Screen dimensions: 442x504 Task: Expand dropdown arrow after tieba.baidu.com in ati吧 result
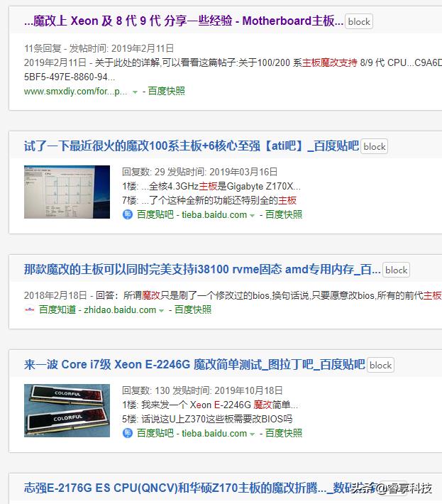tap(252, 216)
